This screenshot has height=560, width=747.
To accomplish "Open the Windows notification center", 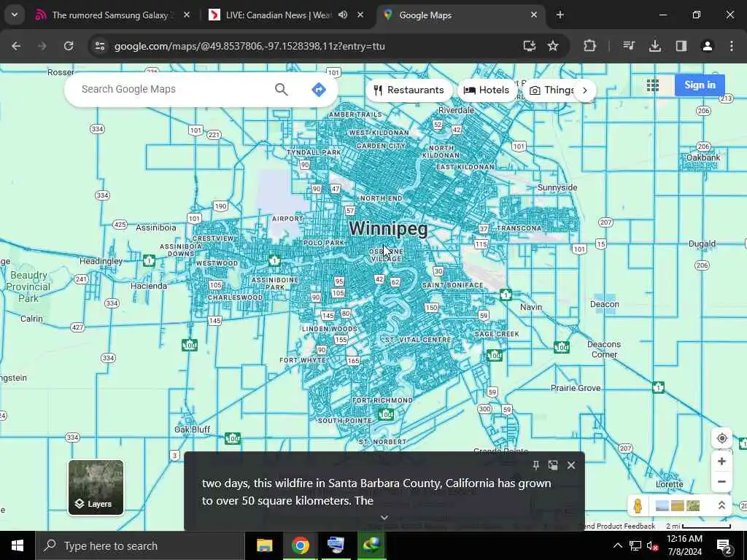I will coord(724,545).
